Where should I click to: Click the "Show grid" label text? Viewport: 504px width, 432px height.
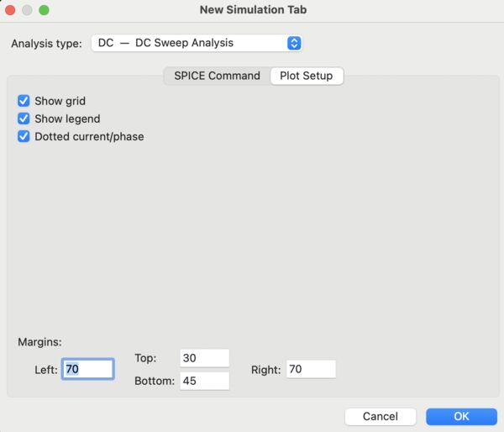point(60,101)
